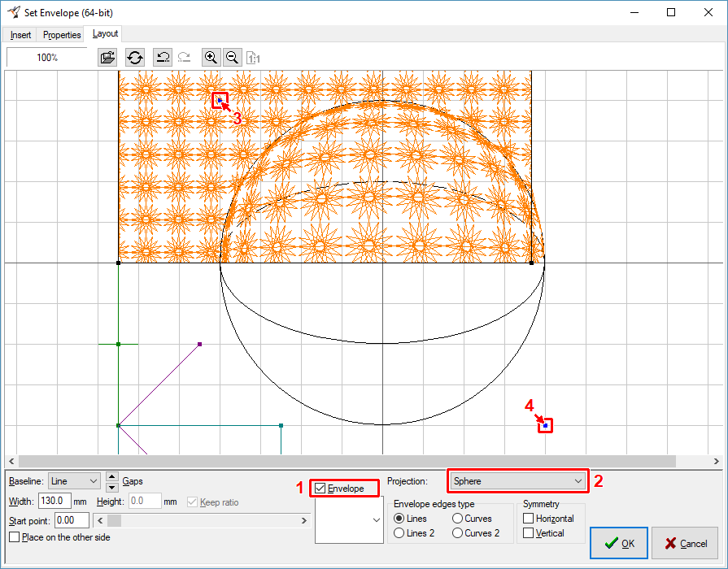Click the refresh/redraw icon in the toolbar

[134, 57]
